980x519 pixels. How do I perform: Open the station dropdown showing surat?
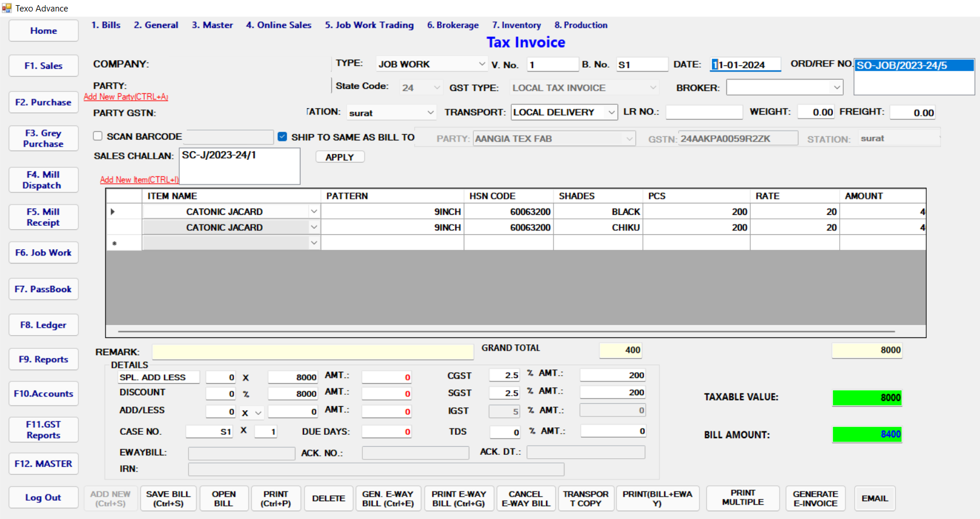[430, 112]
